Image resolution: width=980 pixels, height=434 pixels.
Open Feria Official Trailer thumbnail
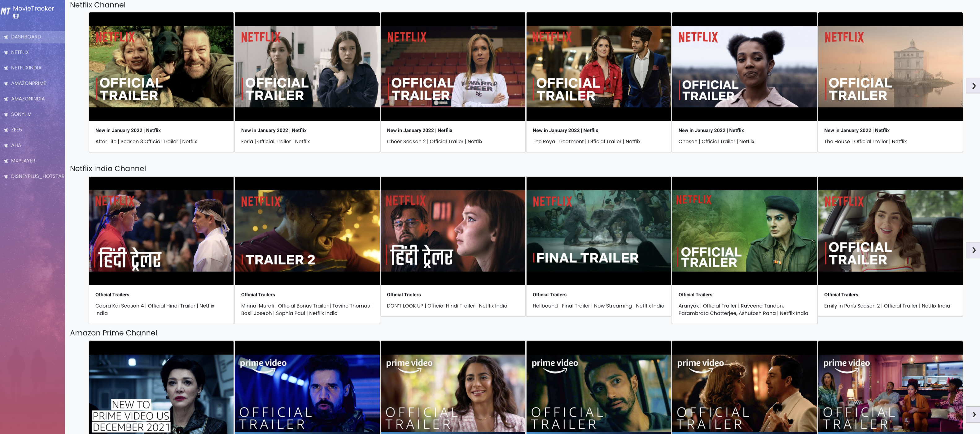click(x=307, y=67)
